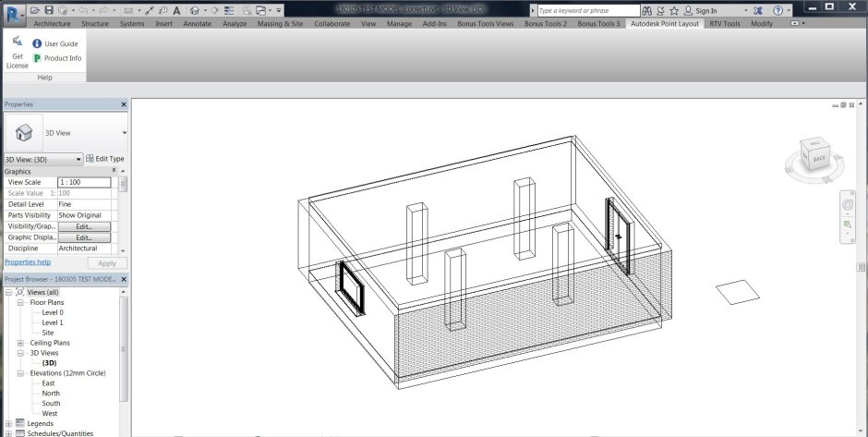Screen dimensions: 868x437
Task: Open the 3D View type selector dropdown
Action: 124,133
